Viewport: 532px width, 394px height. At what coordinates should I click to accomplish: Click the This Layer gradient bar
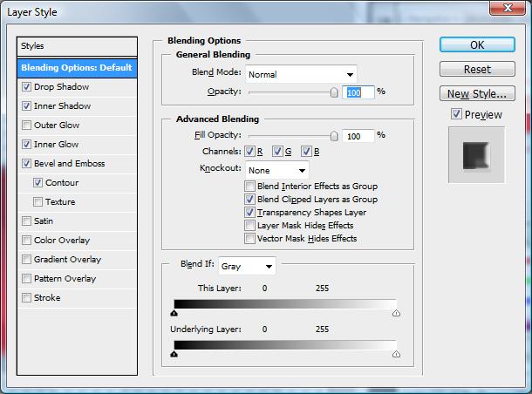tap(285, 304)
